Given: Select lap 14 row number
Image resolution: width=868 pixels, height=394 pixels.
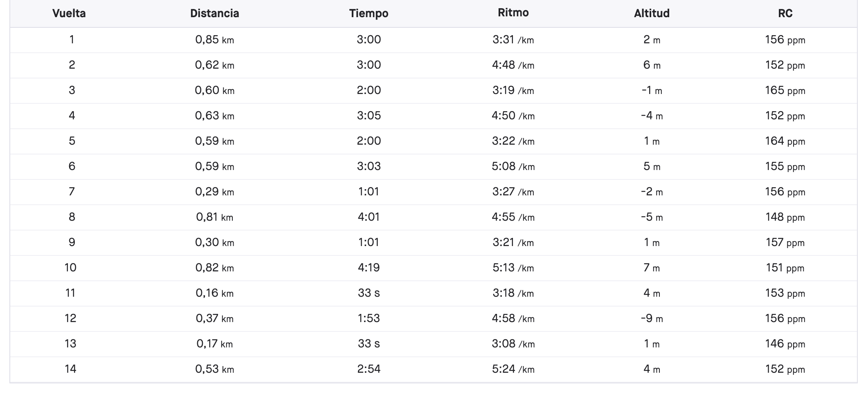Looking at the screenshot, I should point(70,369).
